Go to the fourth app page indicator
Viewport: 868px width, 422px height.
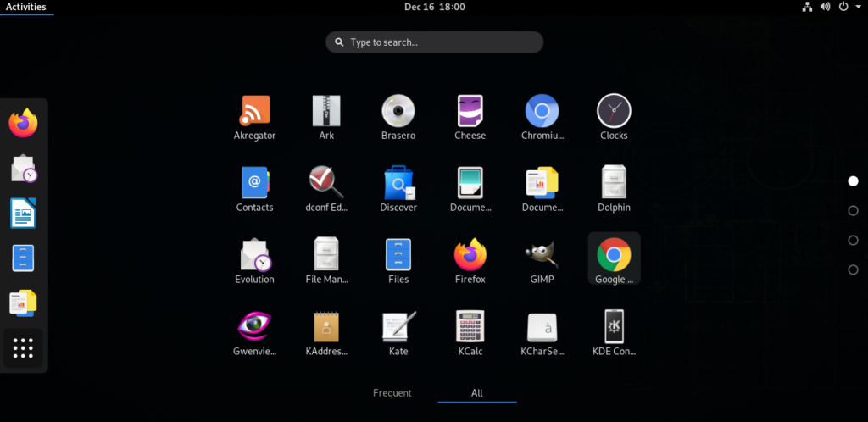(853, 269)
